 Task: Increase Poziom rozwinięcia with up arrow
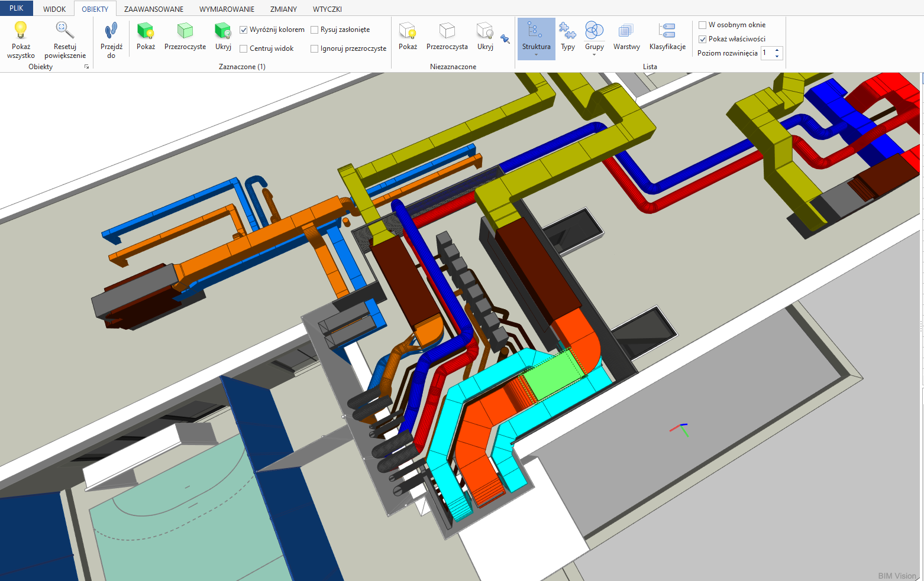(777, 50)
